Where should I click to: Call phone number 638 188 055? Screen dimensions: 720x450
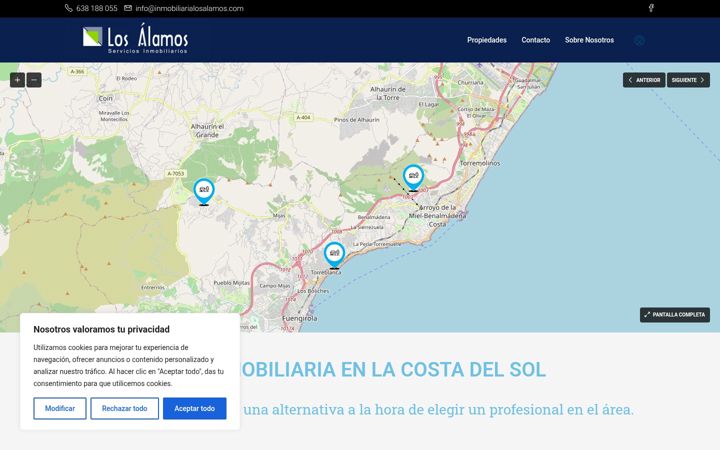[x=96, y=8]
